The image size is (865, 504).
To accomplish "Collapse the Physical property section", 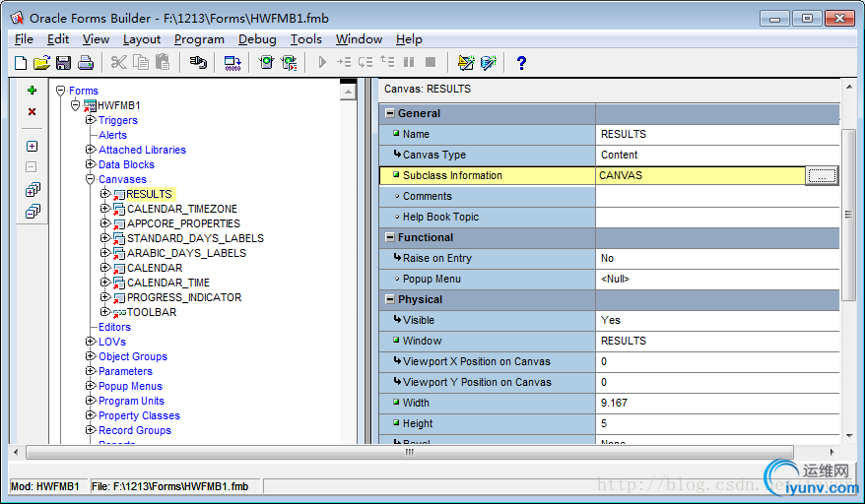I will point(389,299).
